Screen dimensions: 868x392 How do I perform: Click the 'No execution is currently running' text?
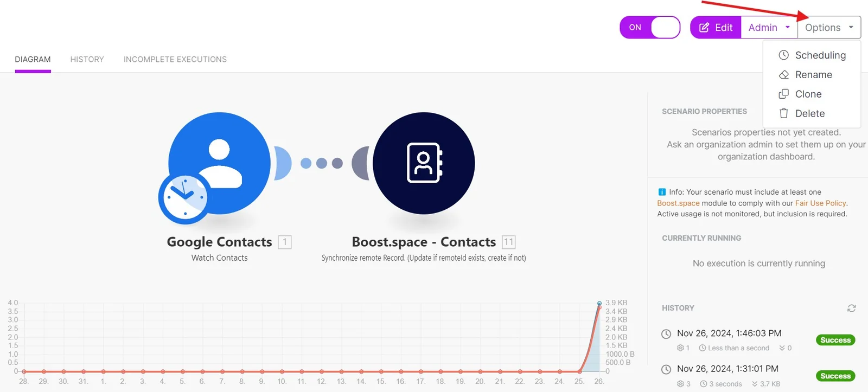tap(759, 264)
